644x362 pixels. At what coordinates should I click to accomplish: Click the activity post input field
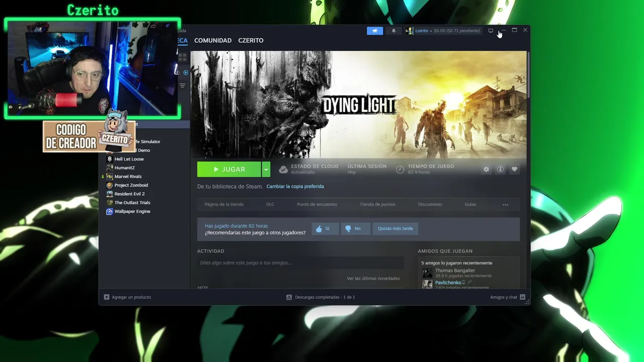pyautogui.click(x=300, y=263)
